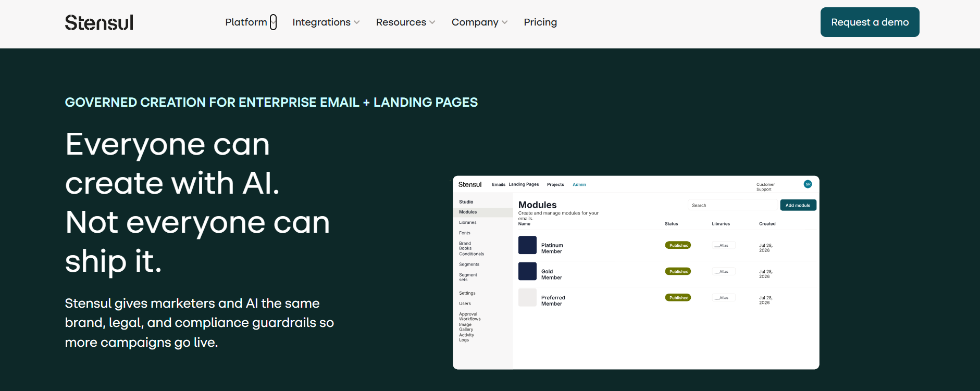Viewport: 980px width, 391px height.
Task: Click the 'GOVERNED CREATION FOR ENTERPRISE EMAIL + LANDING PAGES' tagline
Action: (x=271, y=102)
